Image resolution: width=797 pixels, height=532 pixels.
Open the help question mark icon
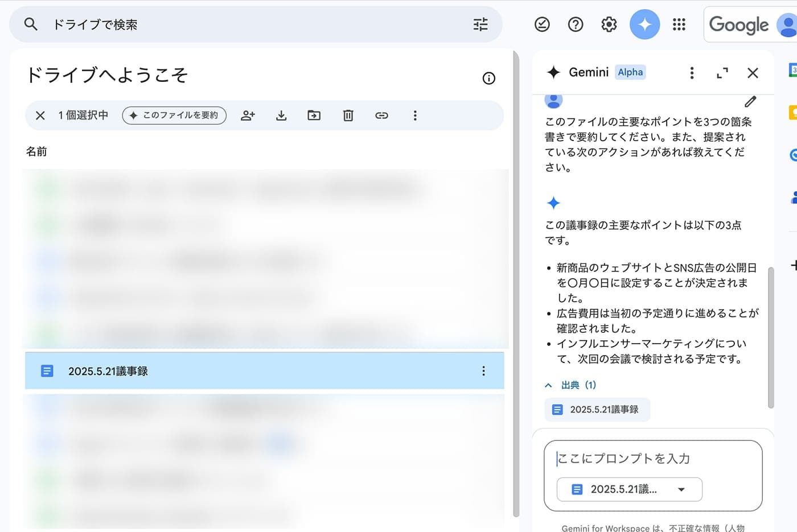coord(576,24)
